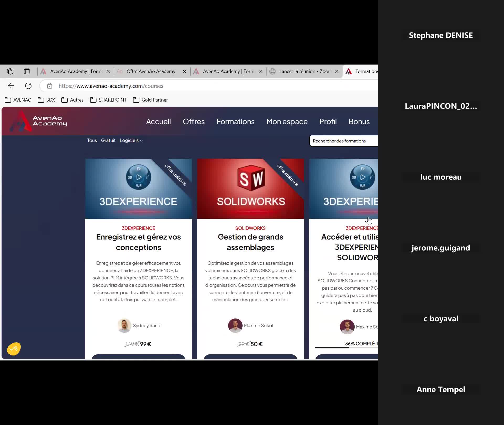504x425 pixels.
Task: Select participant c boyaval tile
Action: point(441,319)
